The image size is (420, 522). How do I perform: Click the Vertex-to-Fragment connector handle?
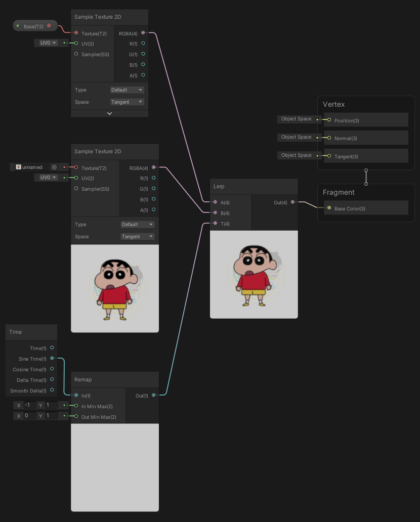coord(366,177)
